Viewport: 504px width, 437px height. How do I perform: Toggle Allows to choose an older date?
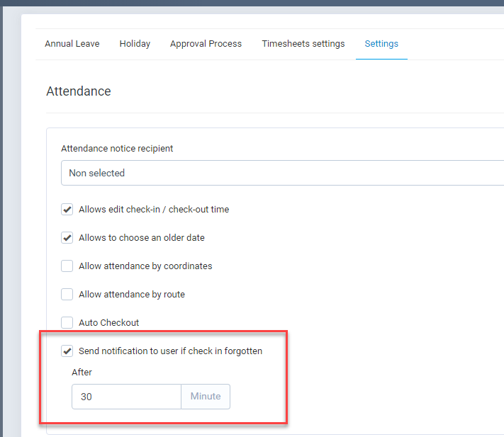point(67,237)
